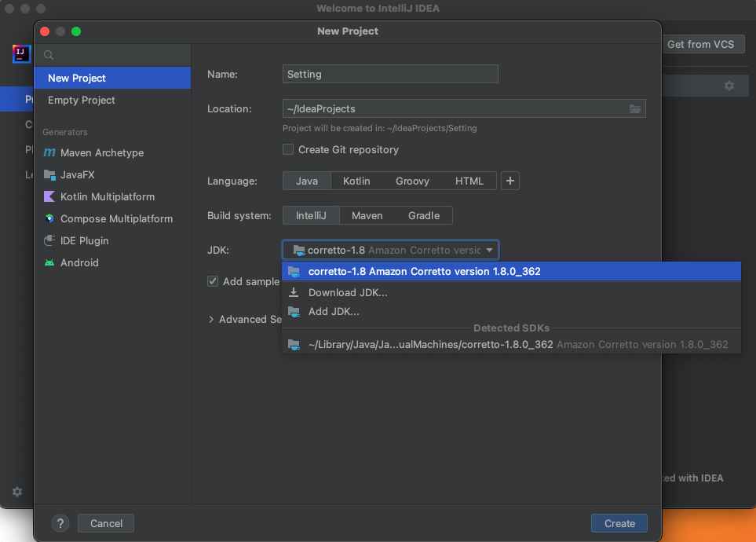Click the Cancel button

pos(106,523)
